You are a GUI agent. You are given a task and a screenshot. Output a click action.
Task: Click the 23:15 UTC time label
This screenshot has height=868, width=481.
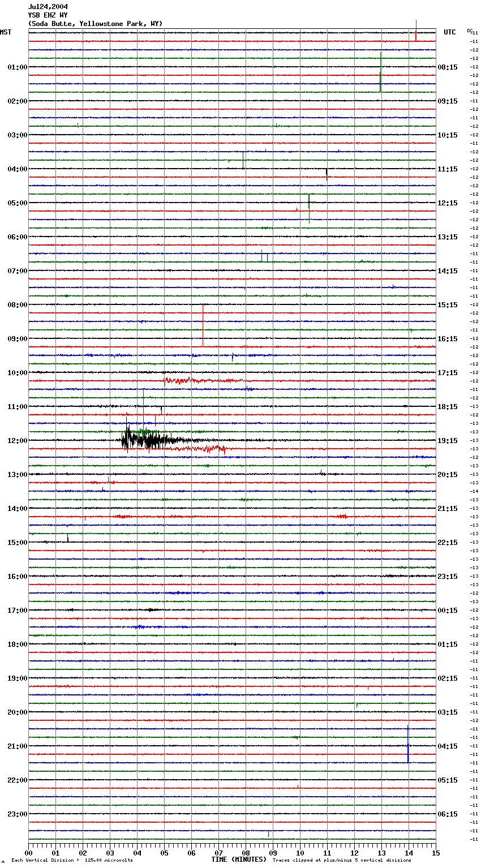(448, 577)
